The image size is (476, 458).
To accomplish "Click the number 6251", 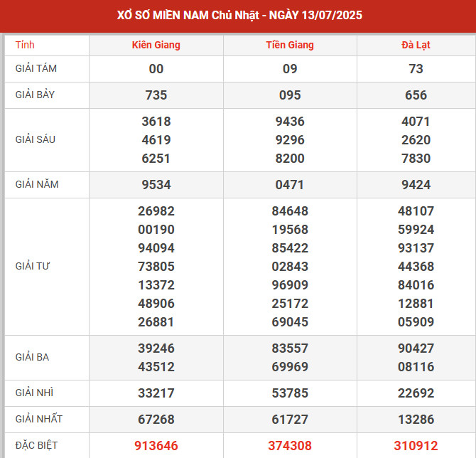I will tap(156, 159).
